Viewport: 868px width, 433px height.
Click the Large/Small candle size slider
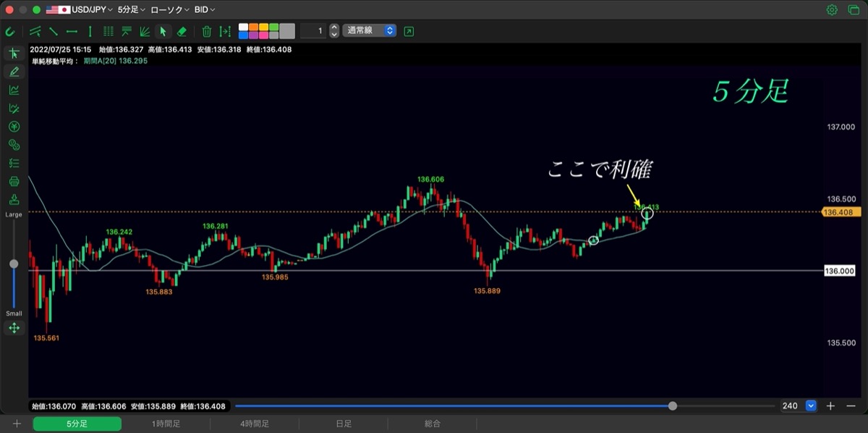click(14, 264)
